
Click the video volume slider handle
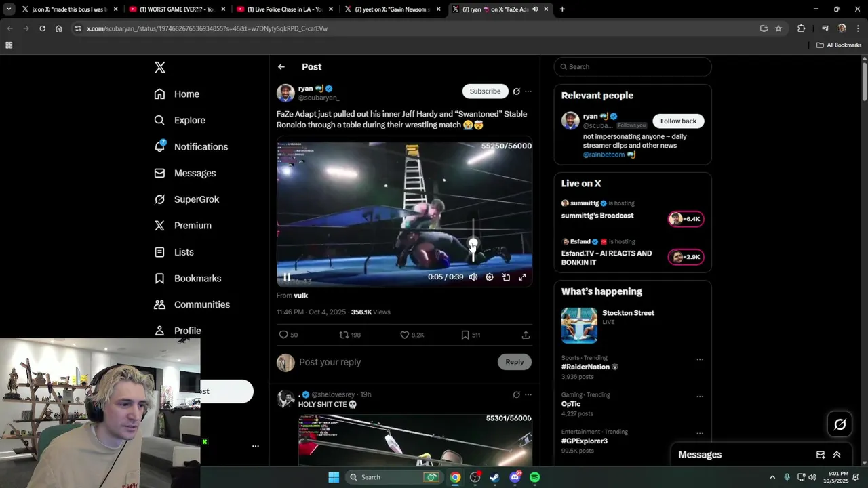473,243
